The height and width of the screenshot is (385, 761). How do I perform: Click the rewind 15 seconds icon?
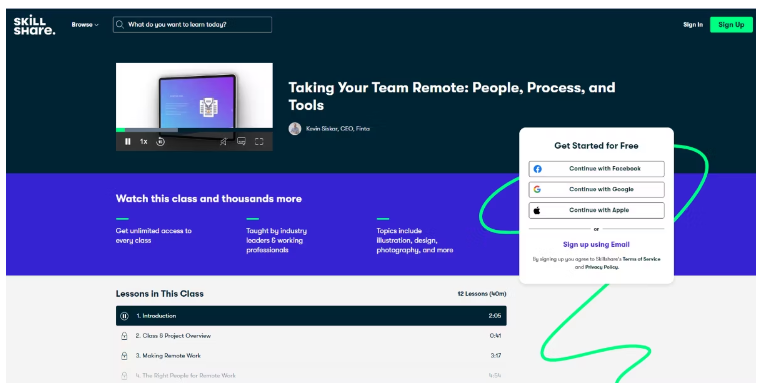click(x=160, y=142)
